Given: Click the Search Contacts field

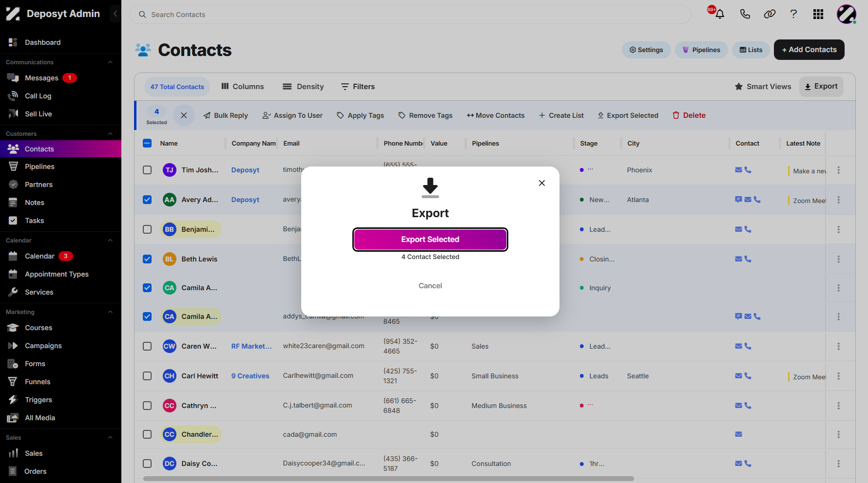Looking at the screenshot, I should pos(410,15).
